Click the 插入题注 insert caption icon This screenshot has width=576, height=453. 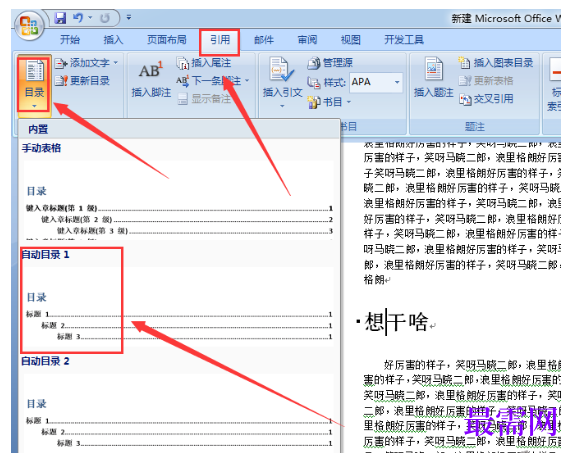pos(433,78)
